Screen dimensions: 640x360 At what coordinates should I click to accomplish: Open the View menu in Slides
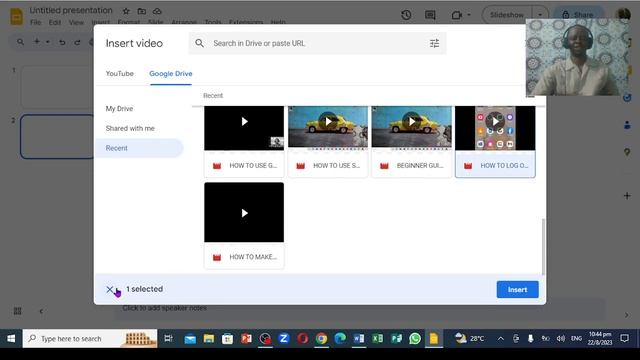(76, 22)
